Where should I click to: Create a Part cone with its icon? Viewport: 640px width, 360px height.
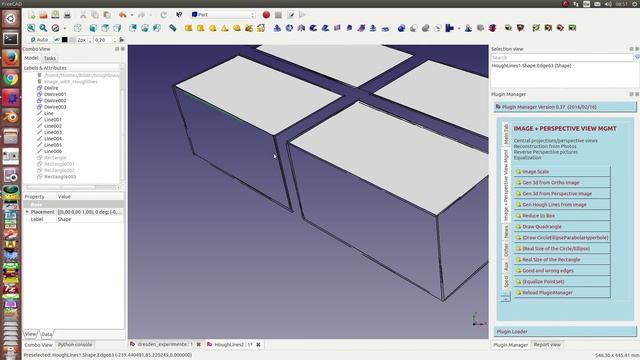tap(224, 28)
